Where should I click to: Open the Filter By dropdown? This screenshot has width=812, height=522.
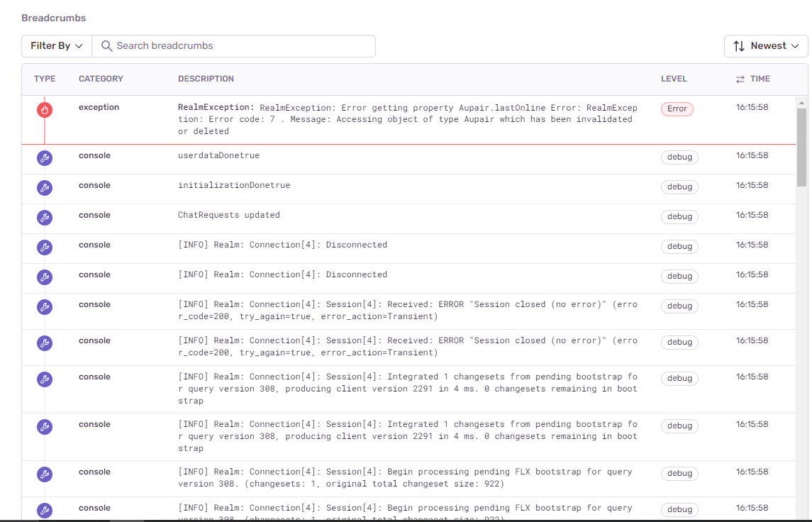pyautogui.click(x=56, y=45)
